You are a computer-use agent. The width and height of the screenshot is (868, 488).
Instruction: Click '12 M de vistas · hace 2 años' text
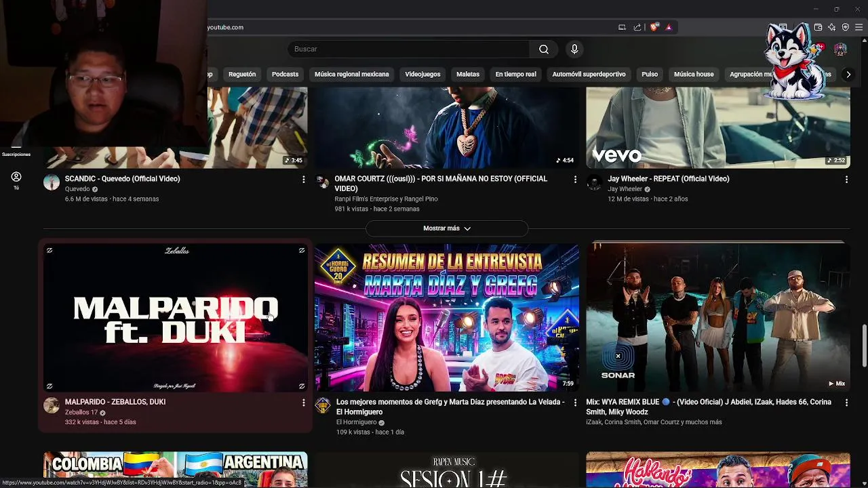click(648, 199)
